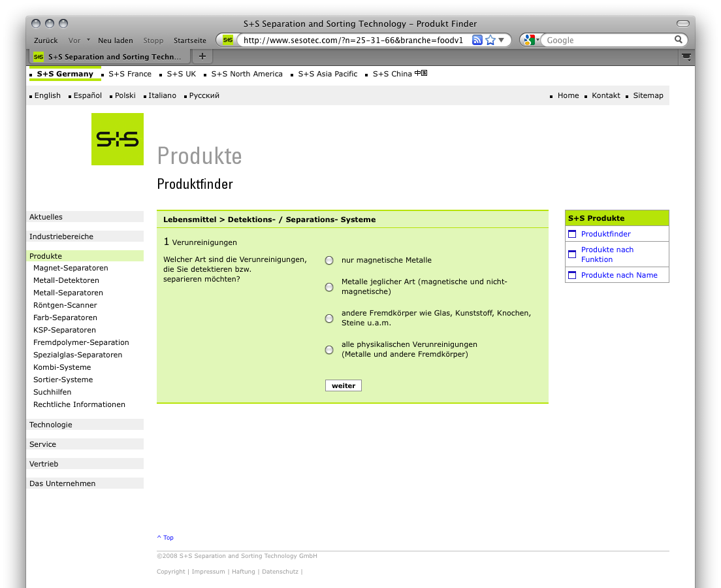Click icon next to Produkte nach Name
The height and width of the screenshot is (588, 721).
click(x=573, y=275)
